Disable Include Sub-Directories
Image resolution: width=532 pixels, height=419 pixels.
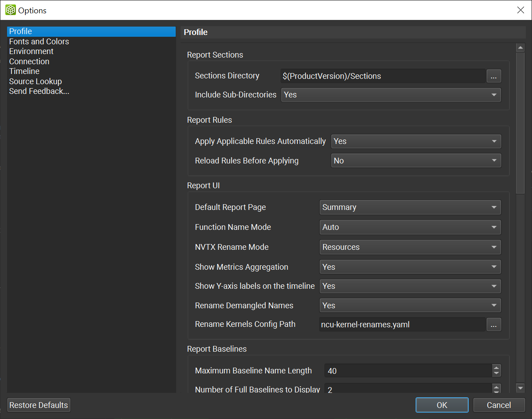pos(390,94)
